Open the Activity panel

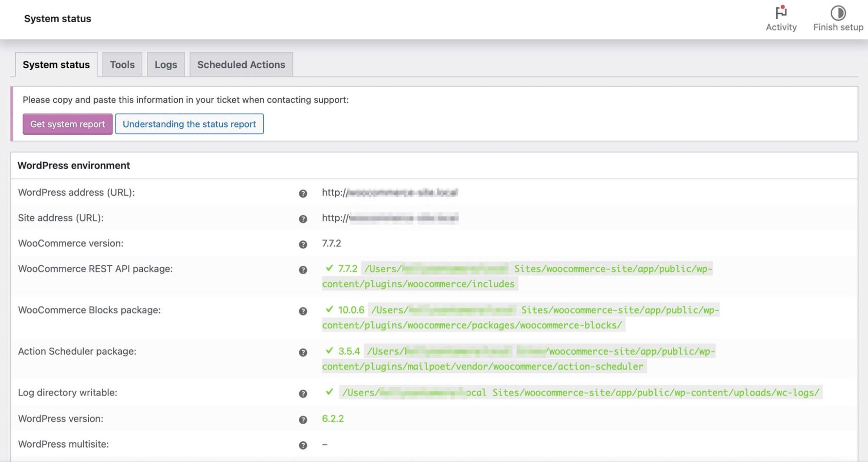coord(780,17)
